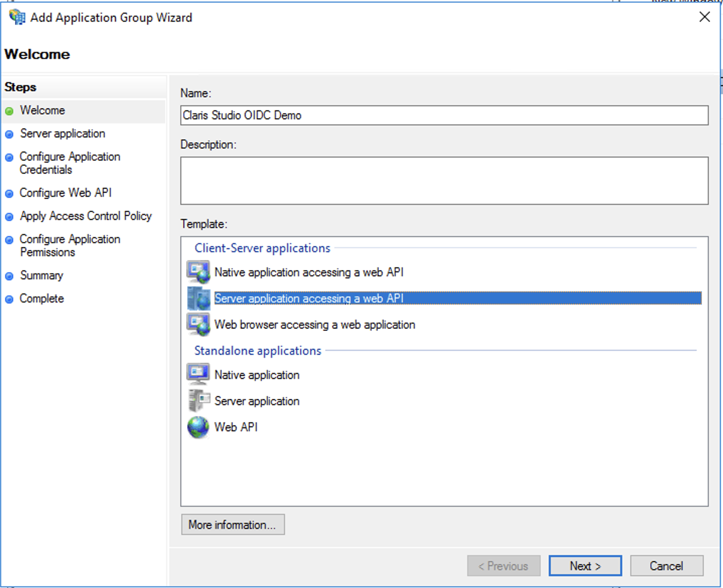Image resolution: width=723 pixels, height=588 pixels.
Task: Select the Configure Web API step
Action: [65, 192]
